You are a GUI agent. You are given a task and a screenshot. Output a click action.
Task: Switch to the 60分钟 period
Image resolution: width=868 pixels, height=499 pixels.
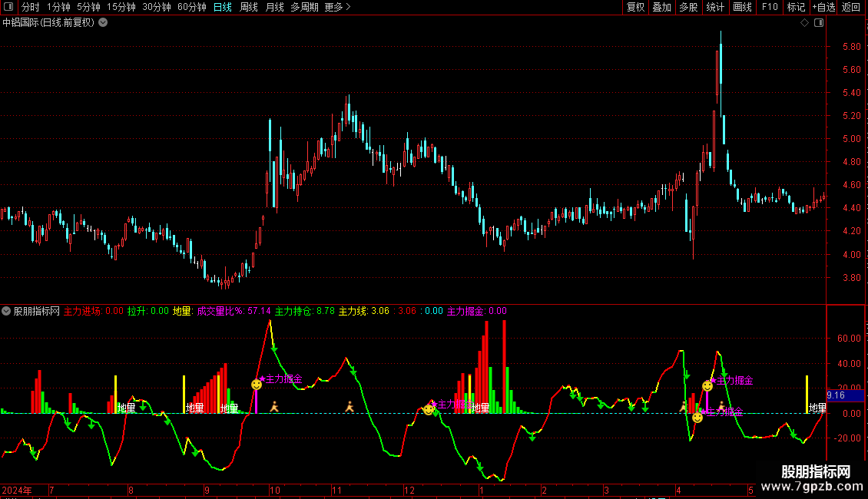coord(191,7)
